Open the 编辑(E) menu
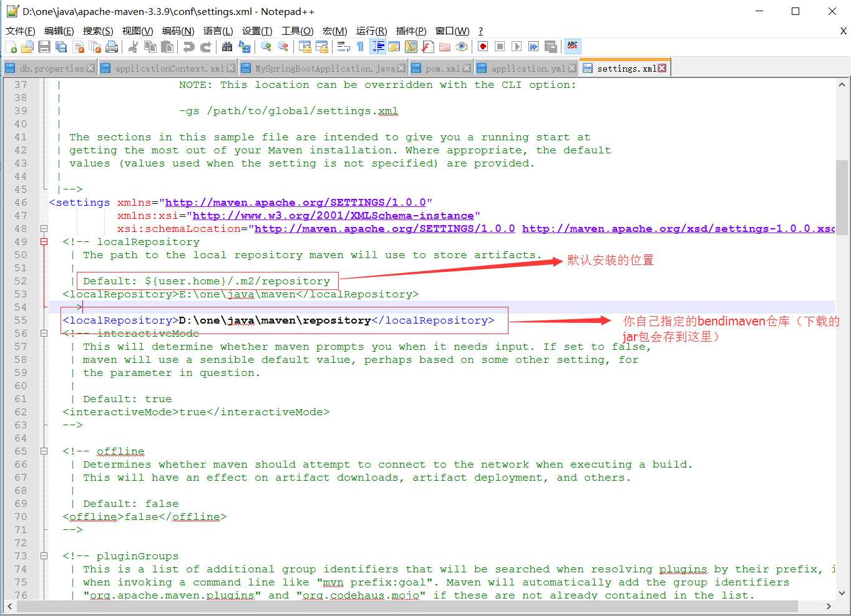 pos(59,31)
